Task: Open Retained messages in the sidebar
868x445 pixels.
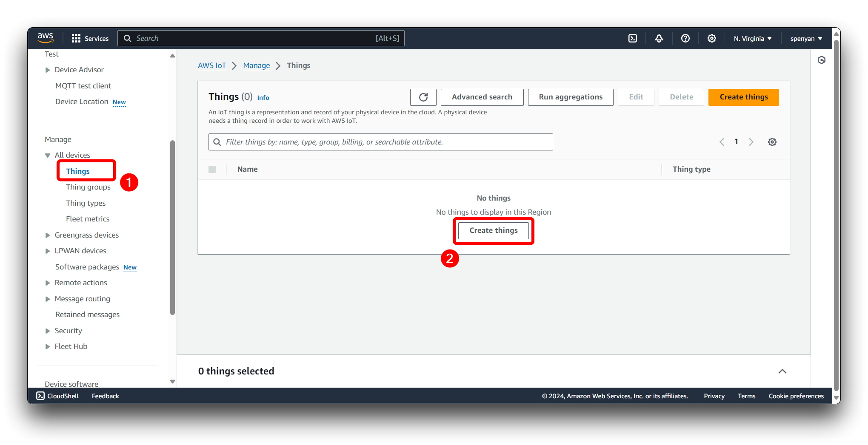Action: tap(87, 315)
